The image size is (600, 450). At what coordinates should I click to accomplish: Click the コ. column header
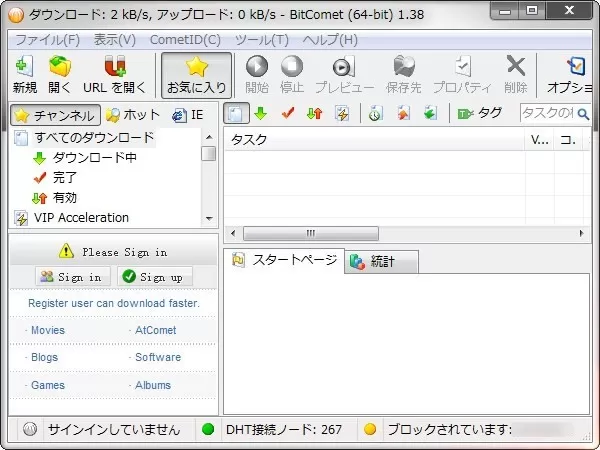click(x=568, y=140)
